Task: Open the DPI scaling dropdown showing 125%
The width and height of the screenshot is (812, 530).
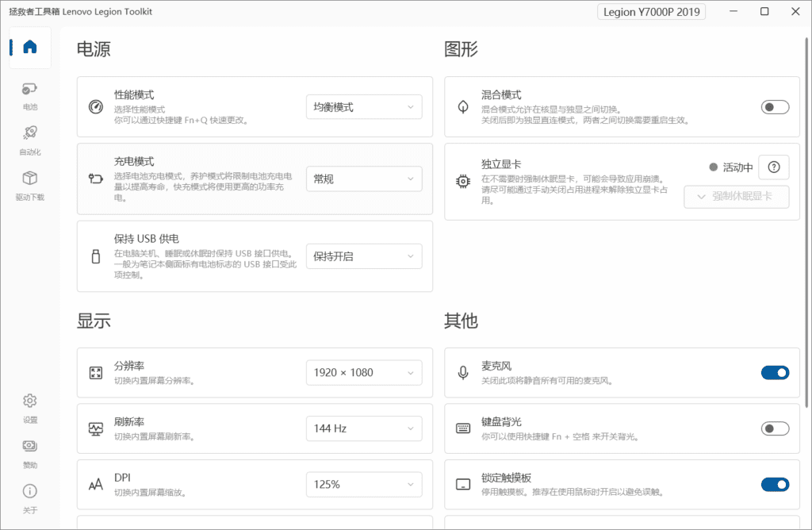Action: coord(364,484)
